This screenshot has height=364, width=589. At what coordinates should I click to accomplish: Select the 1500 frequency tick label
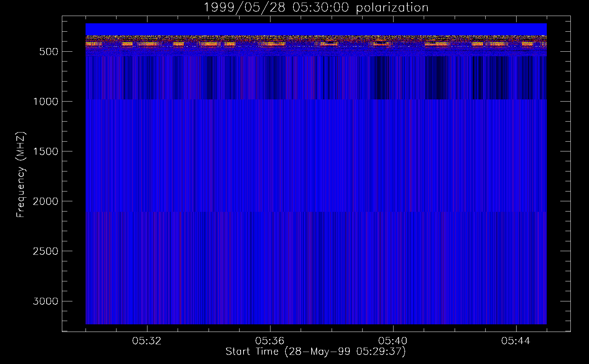point(46,151)
